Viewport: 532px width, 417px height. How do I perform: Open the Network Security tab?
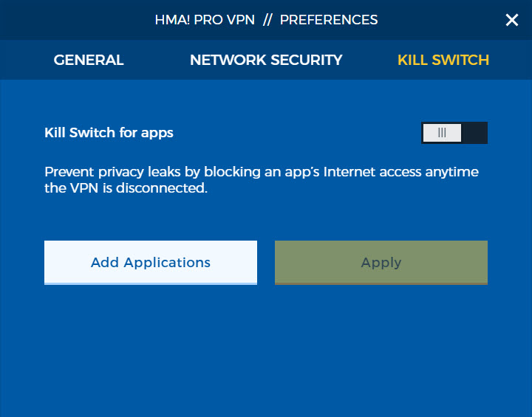pos(266,60)
